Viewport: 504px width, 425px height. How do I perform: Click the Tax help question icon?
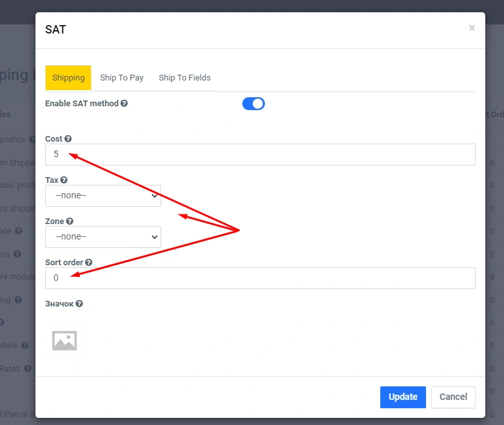click(64, 180)
